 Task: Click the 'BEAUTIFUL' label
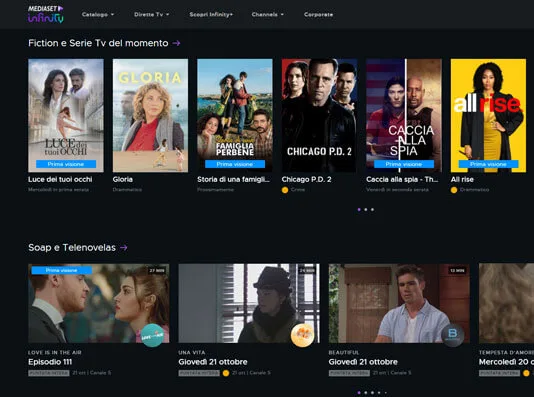click(344, 352)
